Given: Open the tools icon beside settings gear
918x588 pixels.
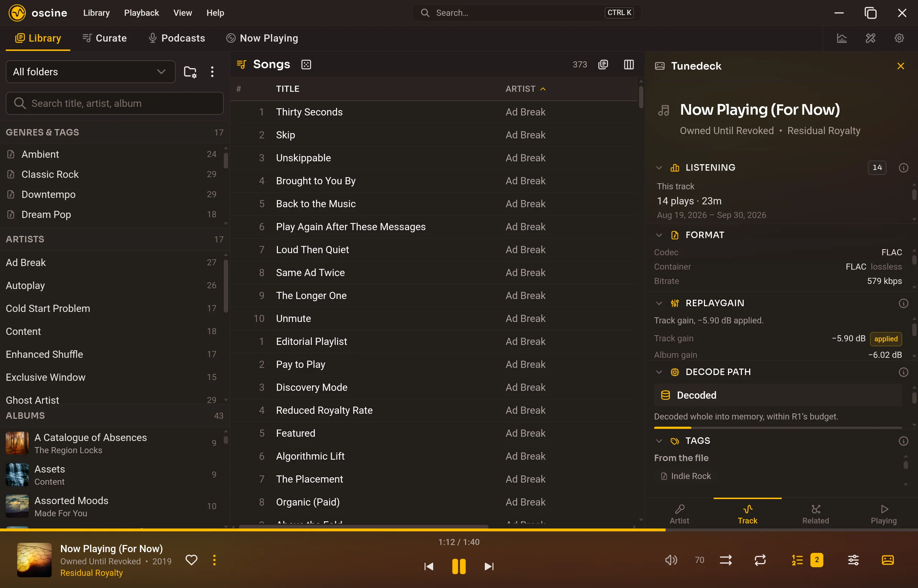Looking at the screenshot, I should tap(870, 38).
